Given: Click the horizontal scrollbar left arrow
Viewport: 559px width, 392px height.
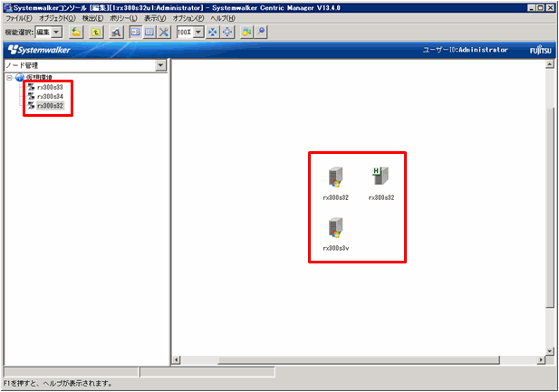Looking at the screenshot, I should [x=176, y=360].
